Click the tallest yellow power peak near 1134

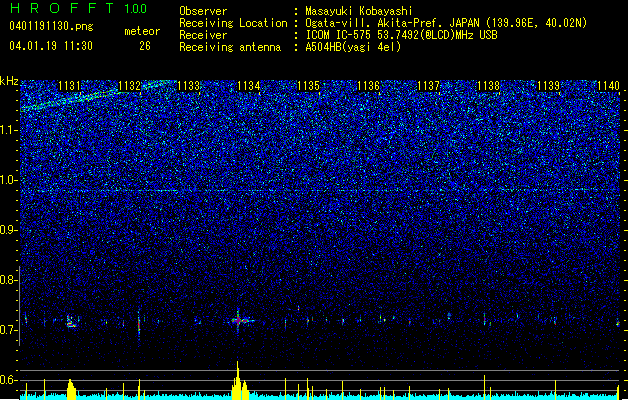coord(238,379)
